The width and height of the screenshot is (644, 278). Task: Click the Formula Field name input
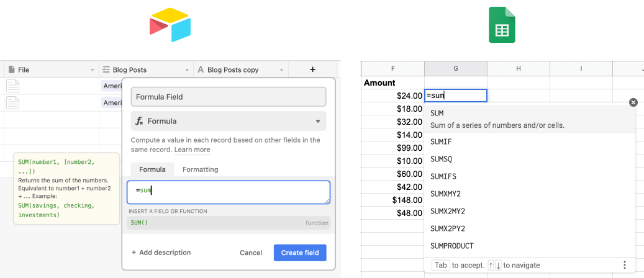point(228,97)
